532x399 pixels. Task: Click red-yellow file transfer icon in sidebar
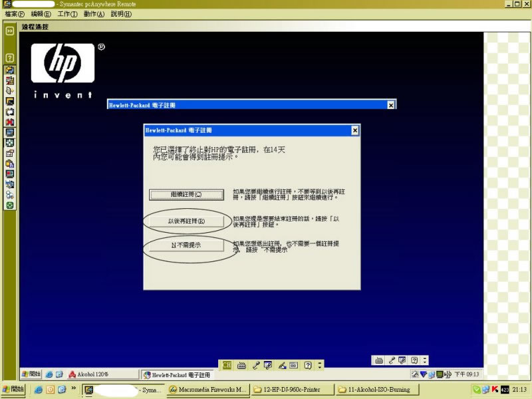coord(10,80)
